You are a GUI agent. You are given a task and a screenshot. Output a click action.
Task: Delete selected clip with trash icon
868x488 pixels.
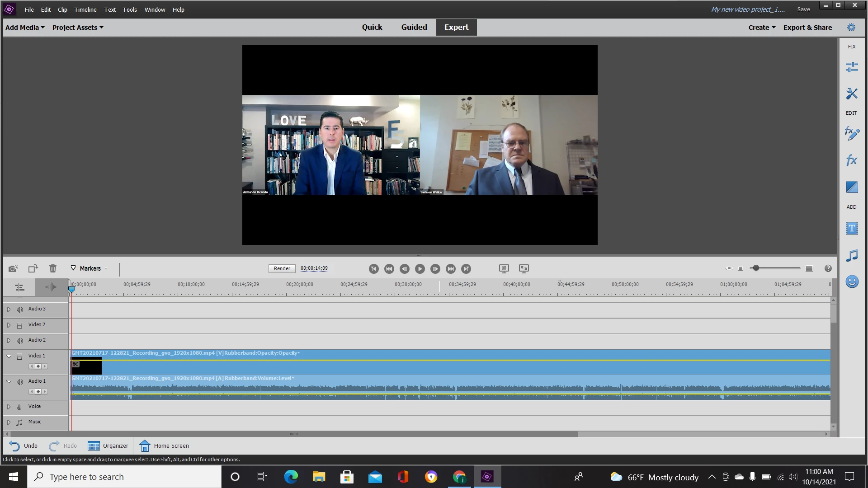point(53,268)
